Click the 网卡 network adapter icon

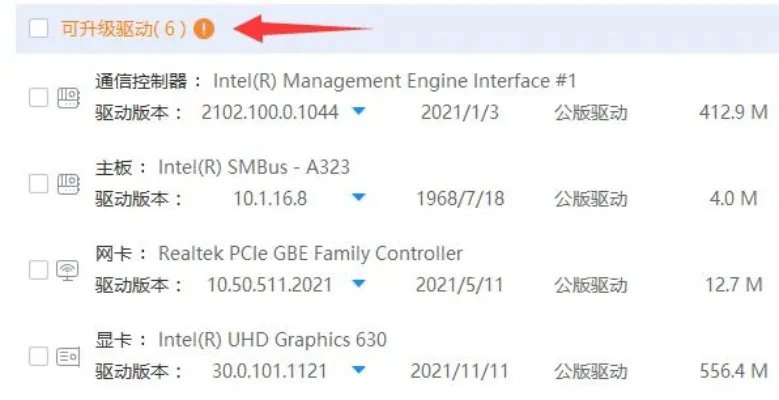(x=68, y=270)
